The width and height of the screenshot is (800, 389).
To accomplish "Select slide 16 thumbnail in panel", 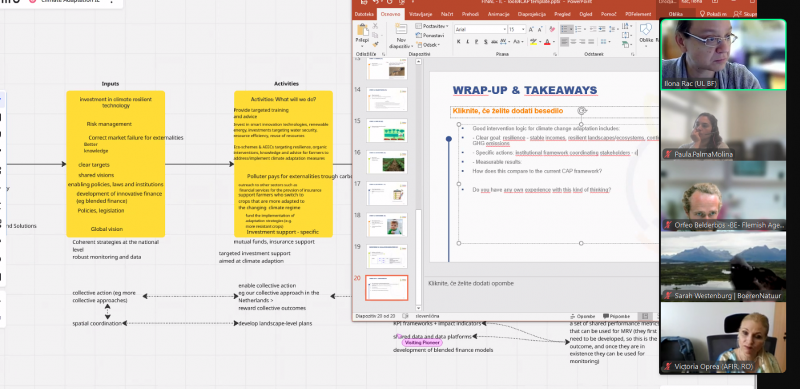I will pyautogui.click(x=387, y=162).
